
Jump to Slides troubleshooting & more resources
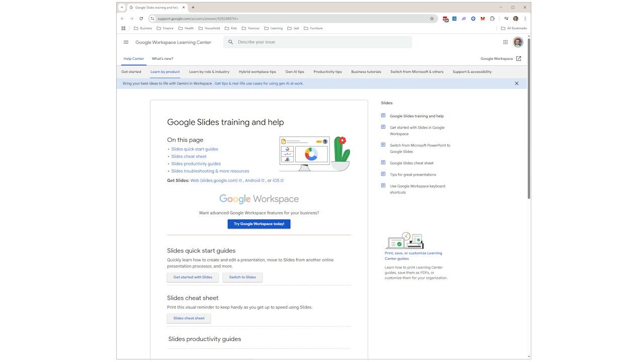(210, 171)
